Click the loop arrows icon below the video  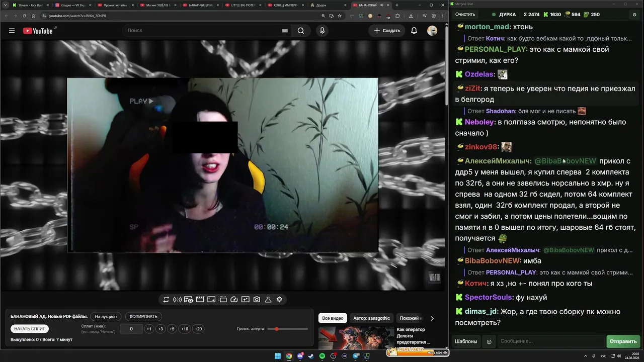point(166,300)
